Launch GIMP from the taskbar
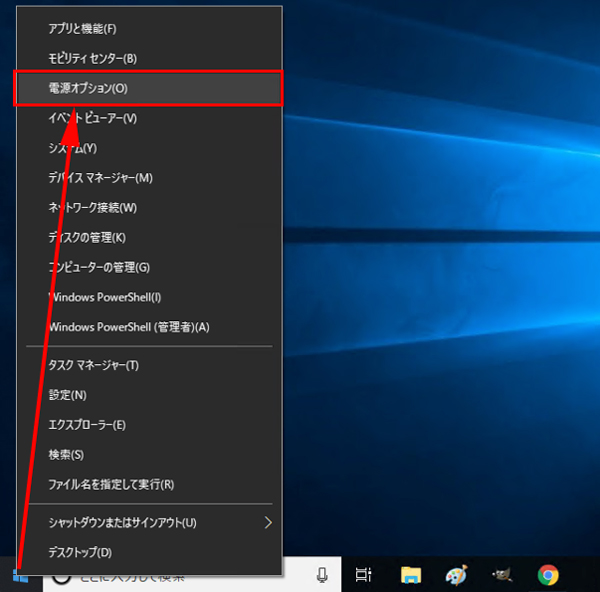600x592 pixels. (x=502, y=575)
